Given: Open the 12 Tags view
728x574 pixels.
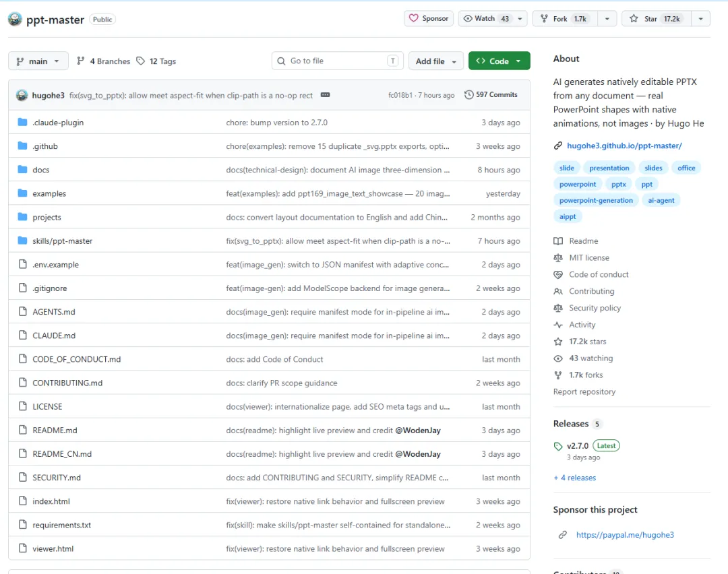Looking at the screenshot, I should [x=156, y=61].
